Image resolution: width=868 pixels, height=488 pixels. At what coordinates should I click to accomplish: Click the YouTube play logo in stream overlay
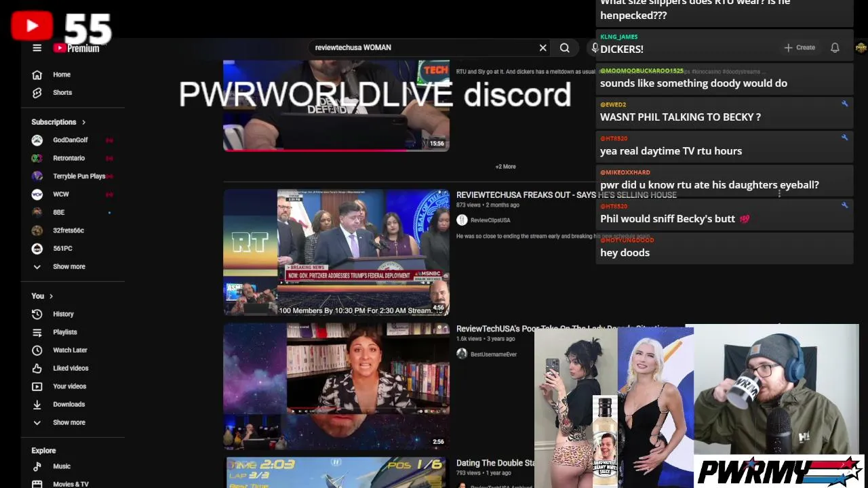coord(32,26)
